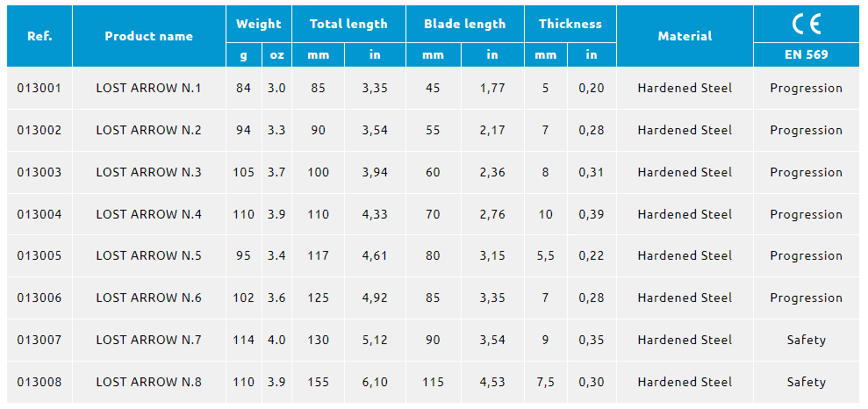The image size is (868, 409).
Task: Click the Thickness column header
Action: click(x=570, y=24)
